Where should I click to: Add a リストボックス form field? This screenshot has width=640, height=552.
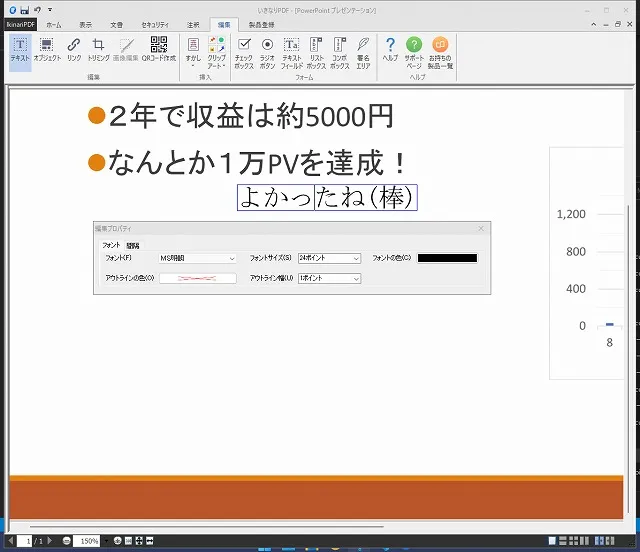316,53
